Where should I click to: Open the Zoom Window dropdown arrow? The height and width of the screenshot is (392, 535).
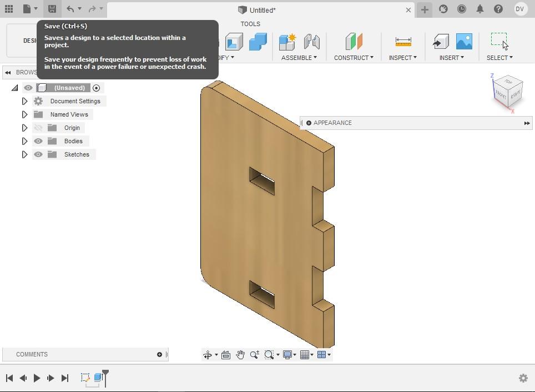[277, 355]
